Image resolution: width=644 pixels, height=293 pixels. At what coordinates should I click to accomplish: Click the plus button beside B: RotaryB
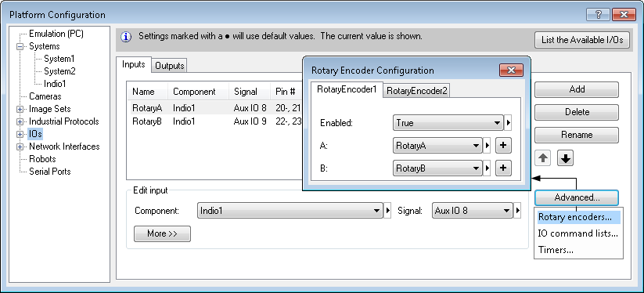point(503,168)
